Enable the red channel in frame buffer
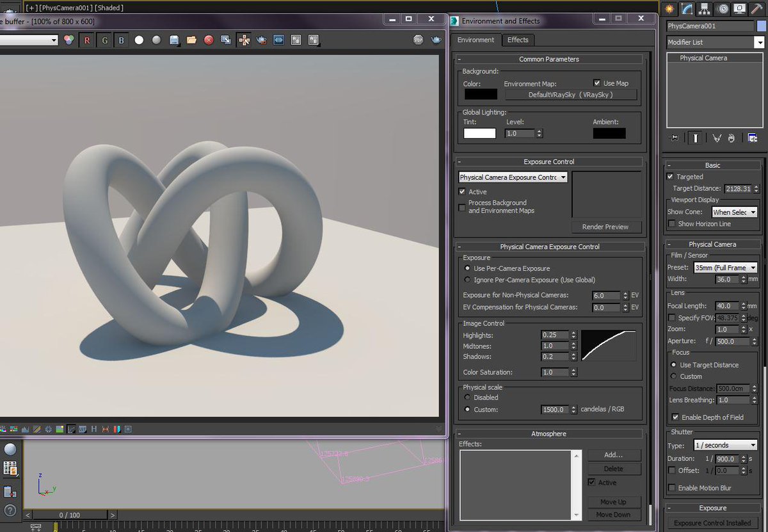This screenshot has width=768, height=532. click(87, 40)
